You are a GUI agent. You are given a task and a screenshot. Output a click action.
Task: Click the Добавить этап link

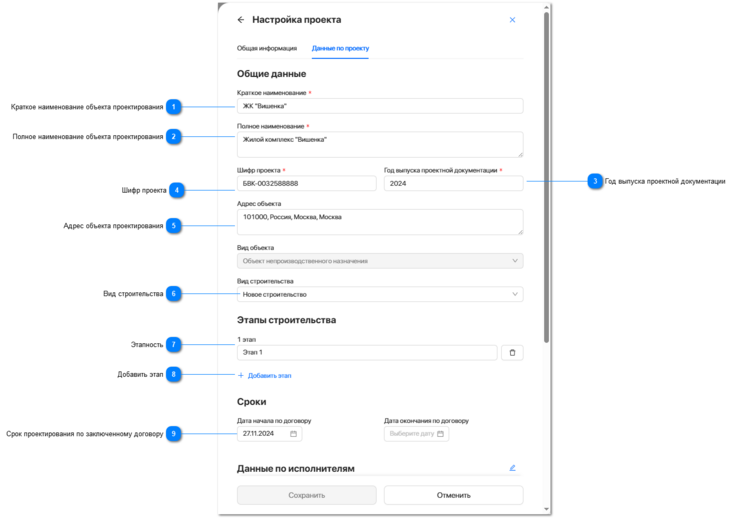[269, 375]
